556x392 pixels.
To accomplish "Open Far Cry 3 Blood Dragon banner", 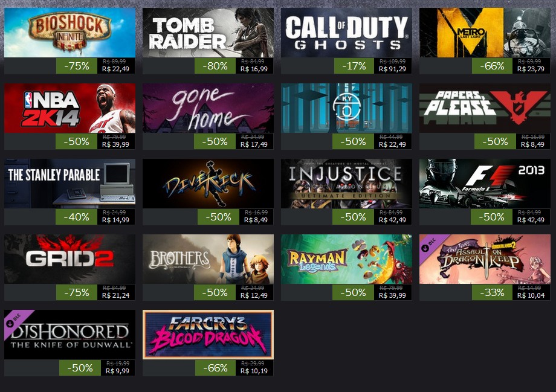I will tap(208, 335).
